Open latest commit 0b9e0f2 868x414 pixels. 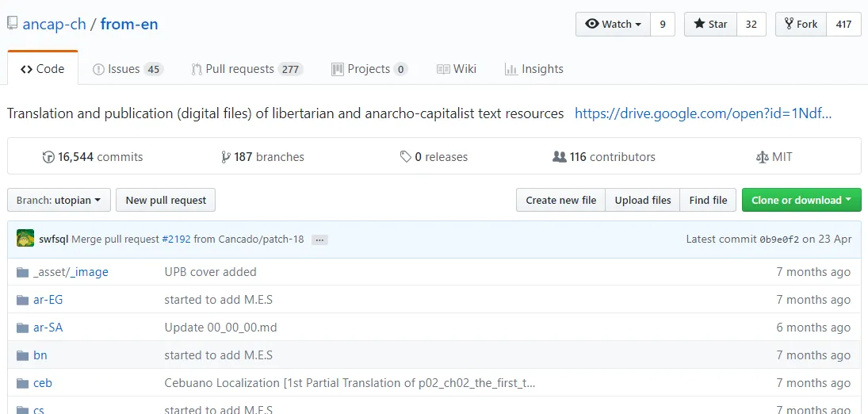click(x=779, y=240)
